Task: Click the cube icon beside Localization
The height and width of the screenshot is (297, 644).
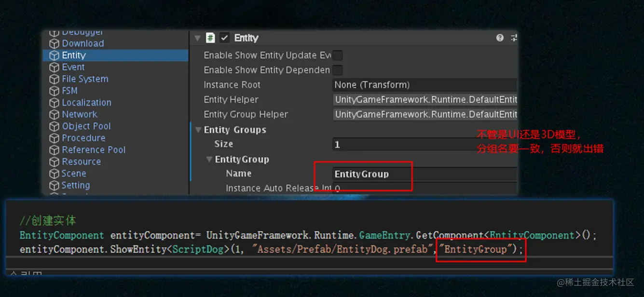Action: (x=55, y=103)
